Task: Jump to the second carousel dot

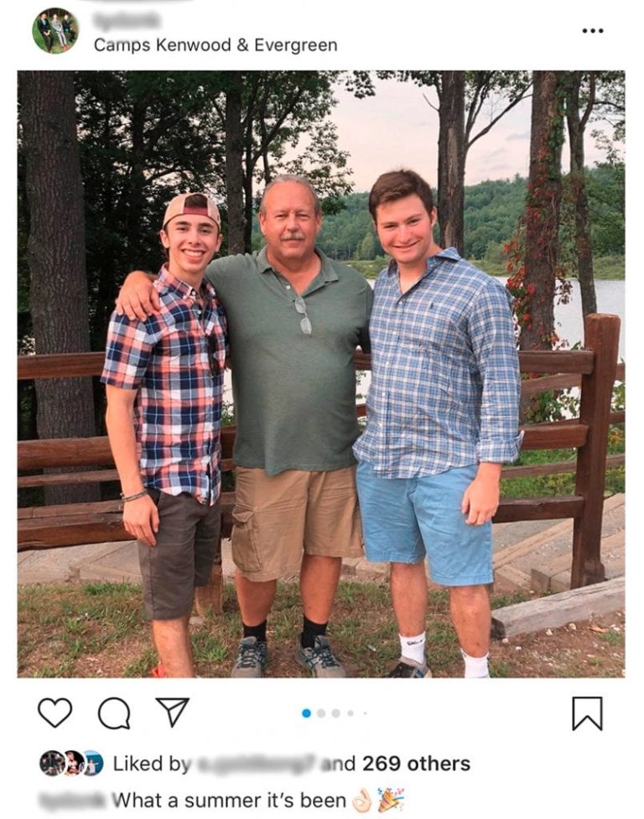Action: click(x=321, y=713)
